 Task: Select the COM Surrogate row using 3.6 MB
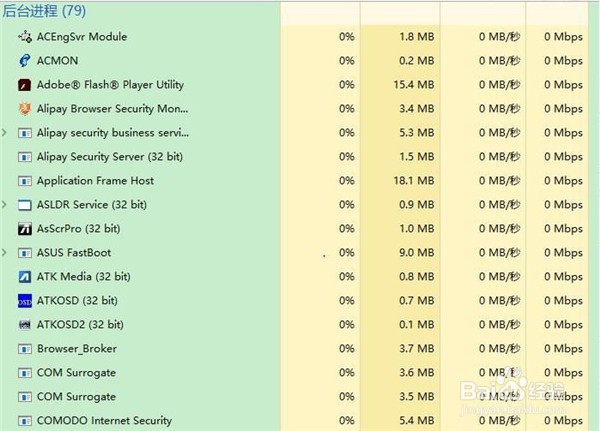[x=294, y=373]
